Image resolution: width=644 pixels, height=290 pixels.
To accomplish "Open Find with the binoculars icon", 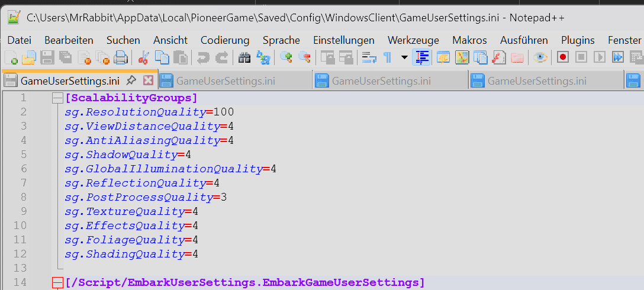I will pyautogui.click(x=244, y=57).
